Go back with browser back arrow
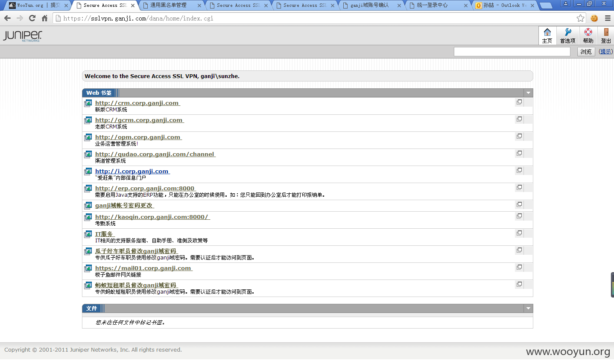 coord(7,18)
